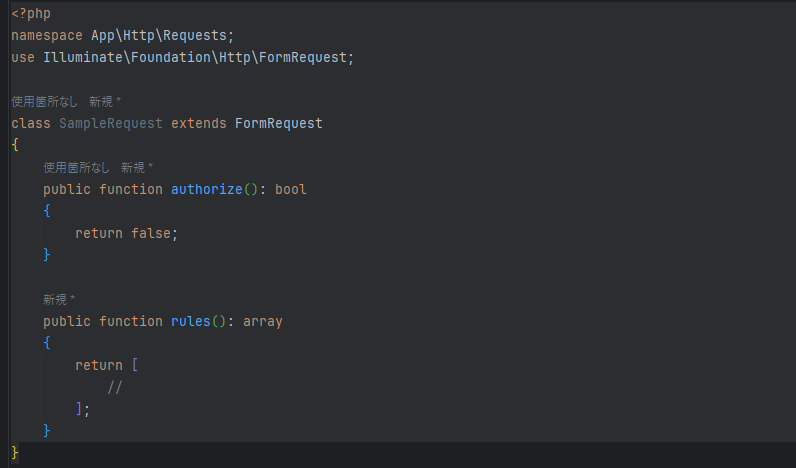Click the 新規 hint above rules function
Screen dimensions: 796x468
(x=58, y=300)
